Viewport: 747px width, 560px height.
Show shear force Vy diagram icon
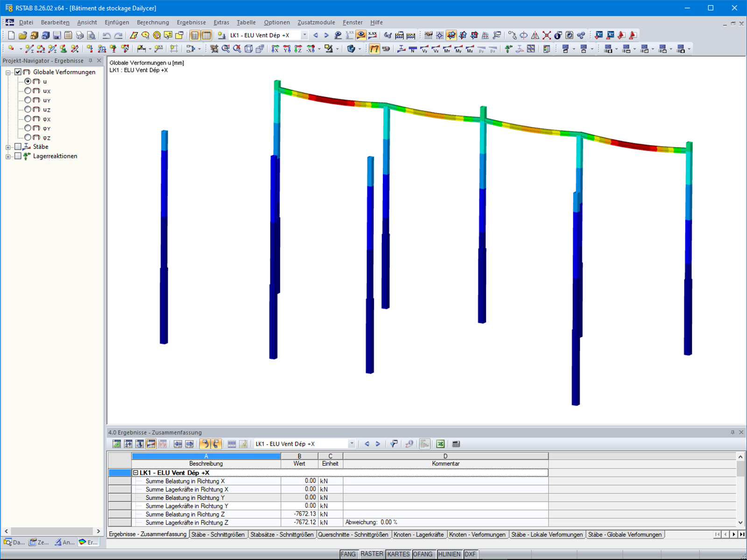[424, 49]
